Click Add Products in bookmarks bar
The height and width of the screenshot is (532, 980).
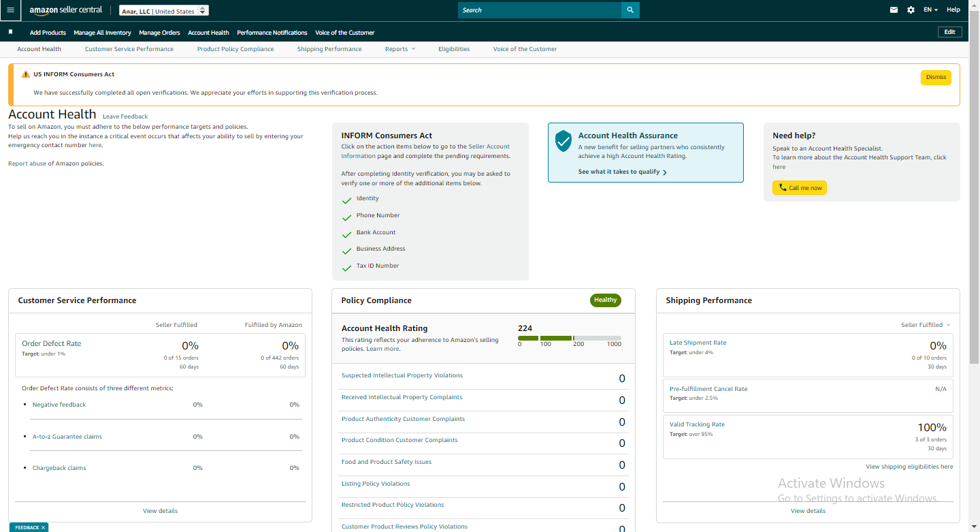point(48,33)
